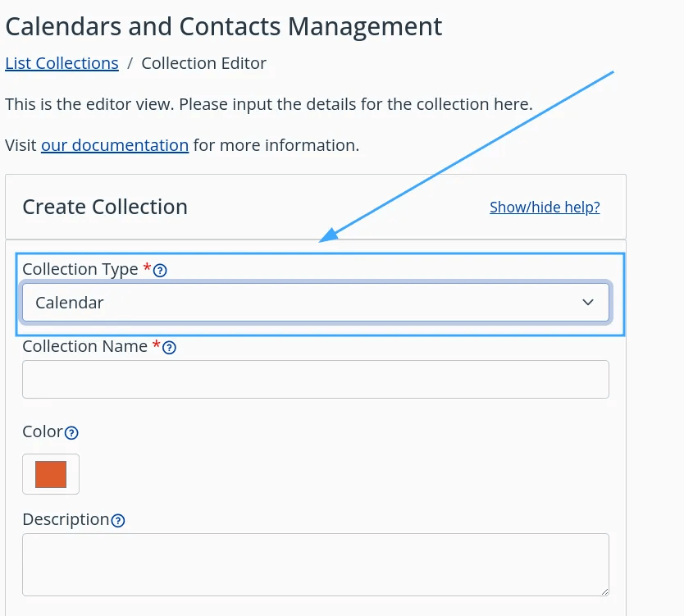Expand the Collection Type options list
The width and height of the screenshot is (684, 616).
click(315, 302)
